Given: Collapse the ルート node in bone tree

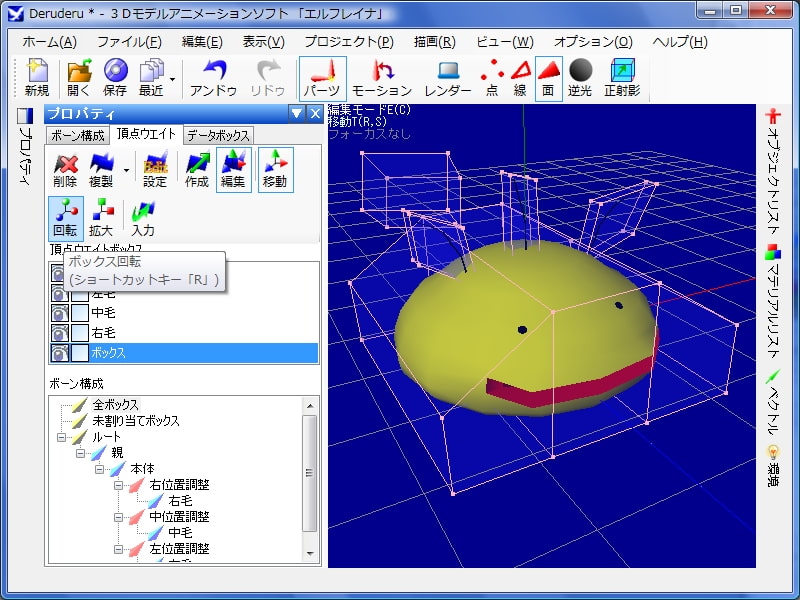Looking at the screenshot, I should coord(62,437).
